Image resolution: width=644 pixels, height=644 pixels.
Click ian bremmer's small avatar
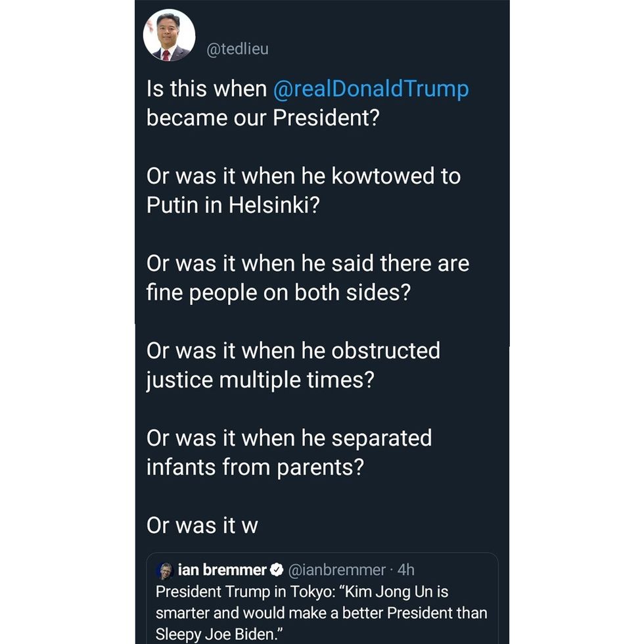(x=164, y=570)
